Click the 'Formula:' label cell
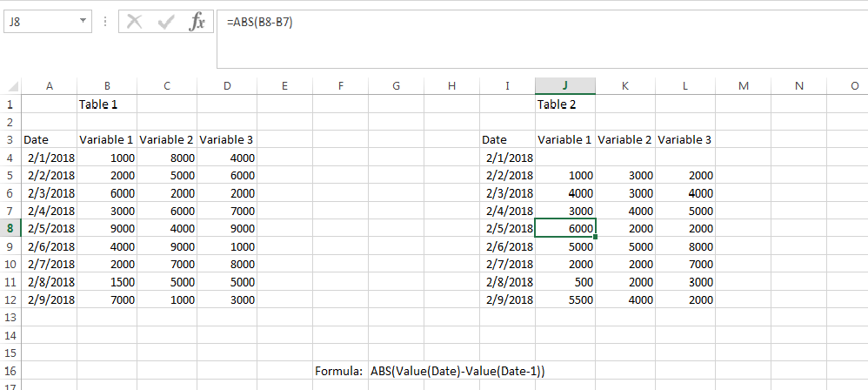 click(340, 371)
